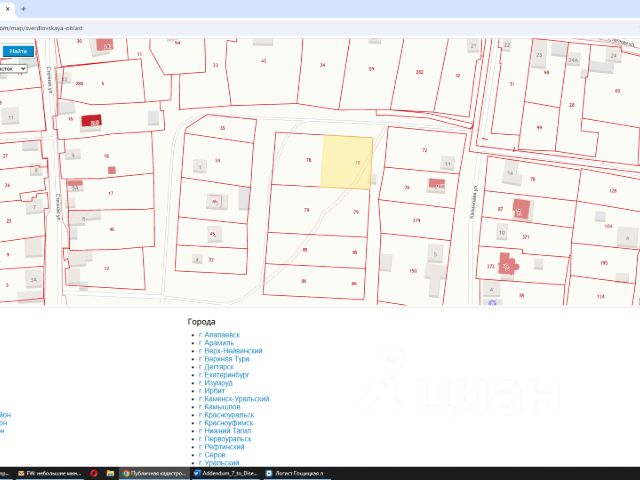Screen dimensions: 640x480
Task: Click the red building on parcel 373
Action: click(x=507, y=264)
